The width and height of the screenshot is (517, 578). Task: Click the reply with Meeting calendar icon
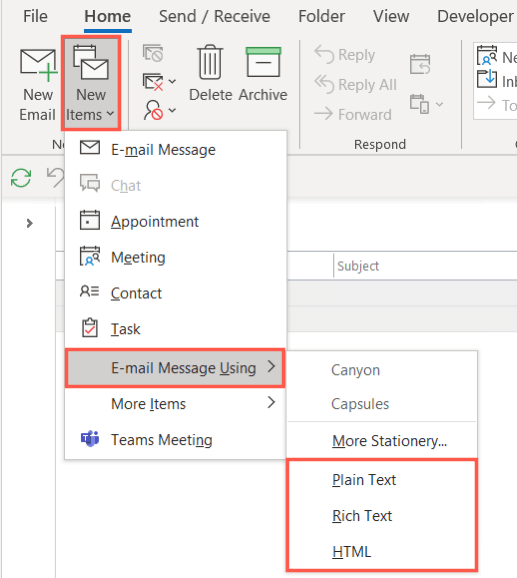tap(420, 64)
